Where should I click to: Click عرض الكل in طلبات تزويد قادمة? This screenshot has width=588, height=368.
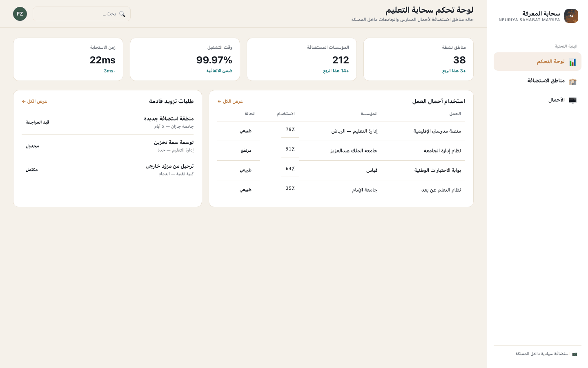[x=35, y=101]
